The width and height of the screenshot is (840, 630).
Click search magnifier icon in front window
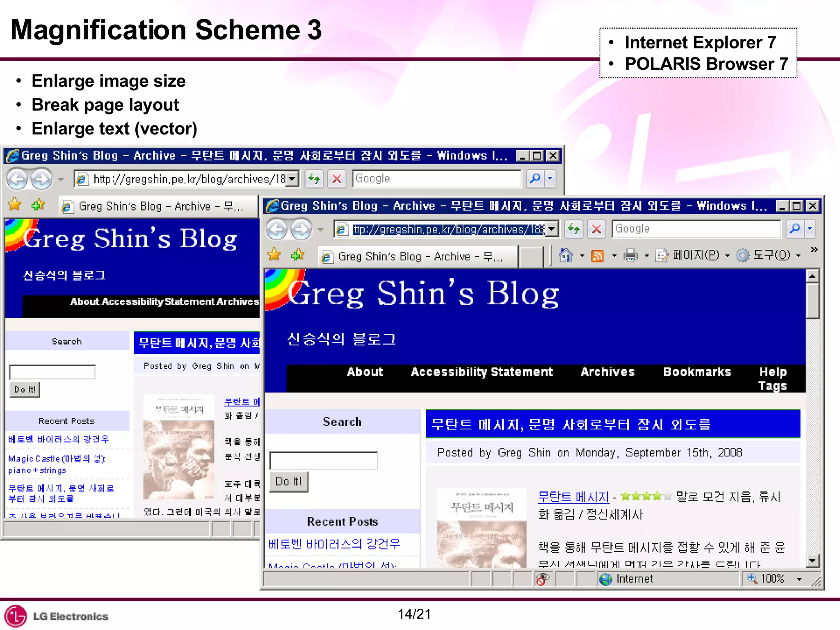pos(794,228)
